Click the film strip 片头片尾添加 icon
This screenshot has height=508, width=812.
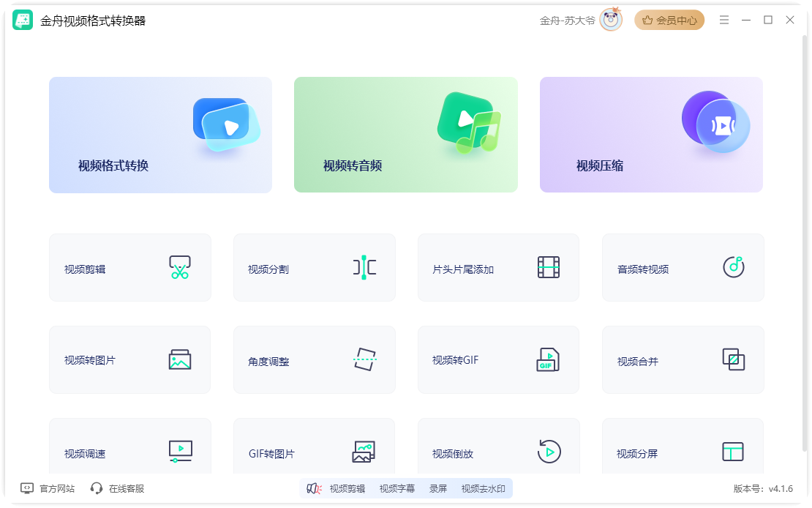point(549,268)
